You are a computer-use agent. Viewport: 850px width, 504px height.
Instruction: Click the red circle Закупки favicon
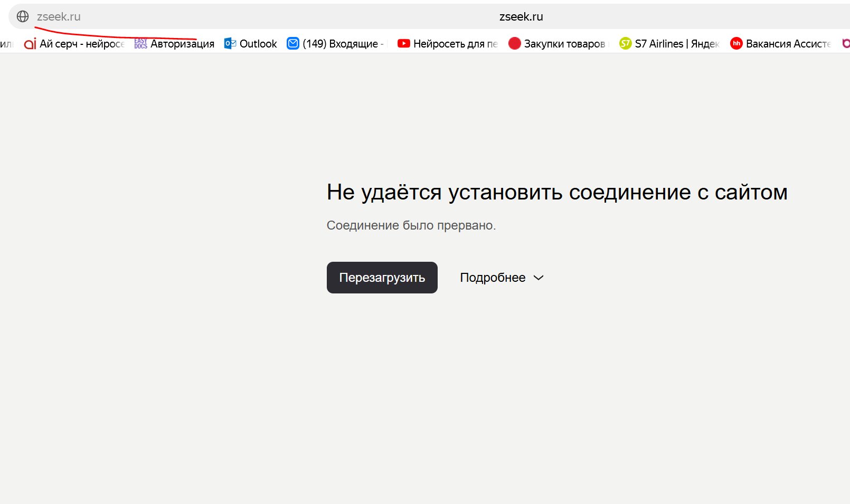515,44
